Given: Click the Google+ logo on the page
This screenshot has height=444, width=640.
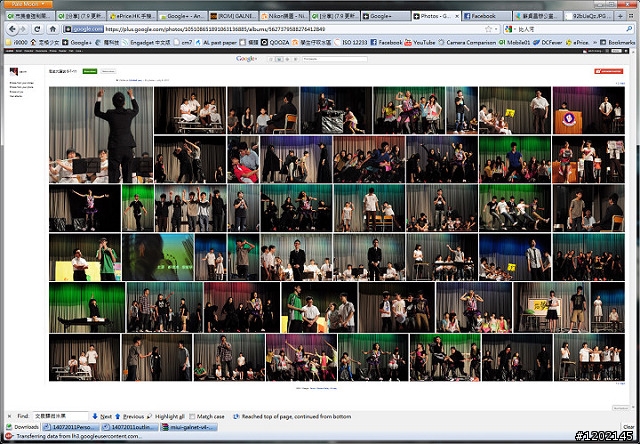Looking at the screenshot, I should [x=246, y=59].
